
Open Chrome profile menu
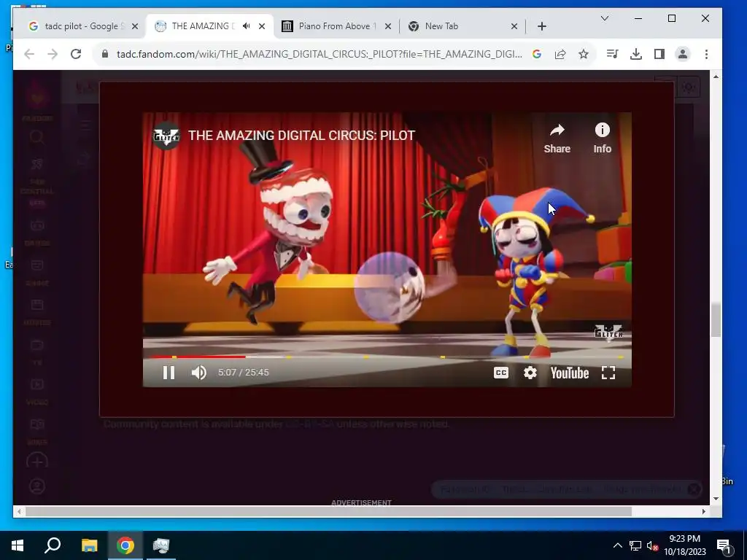coord(683,54)
